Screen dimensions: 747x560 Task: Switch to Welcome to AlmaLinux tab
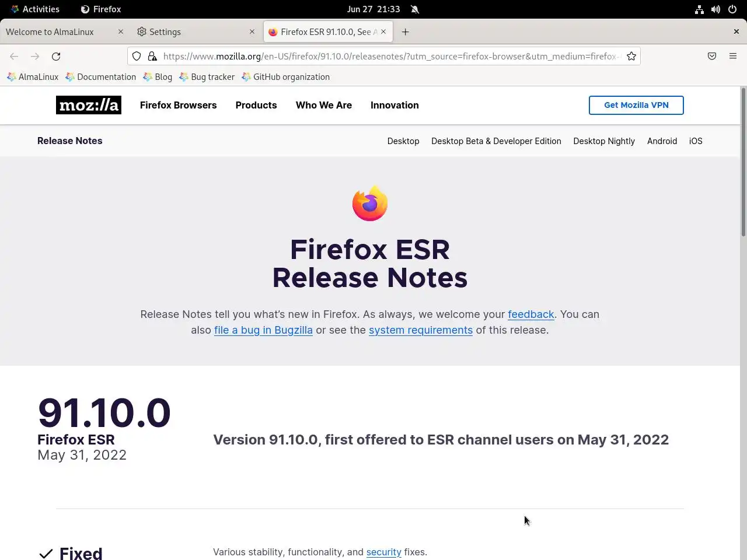65,32
